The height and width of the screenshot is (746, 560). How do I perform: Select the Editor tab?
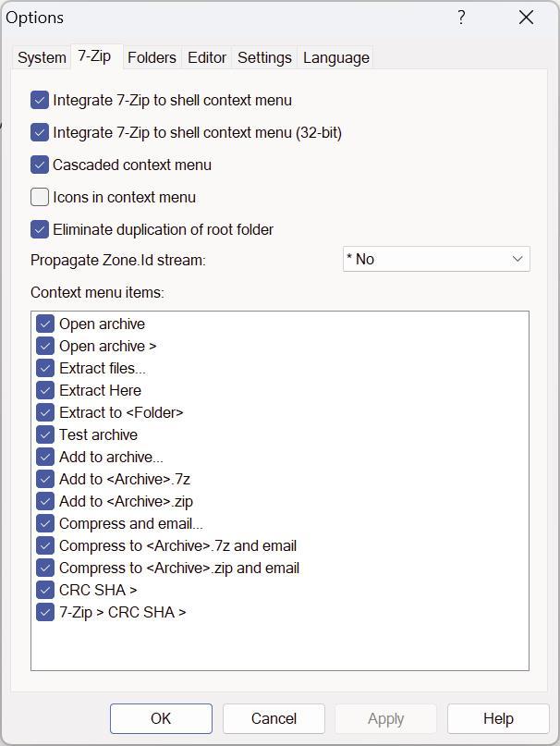click(206, 57)
